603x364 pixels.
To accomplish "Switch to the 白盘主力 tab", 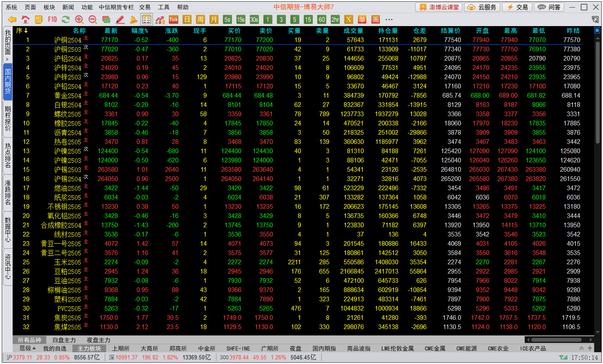I will point(64,340).
